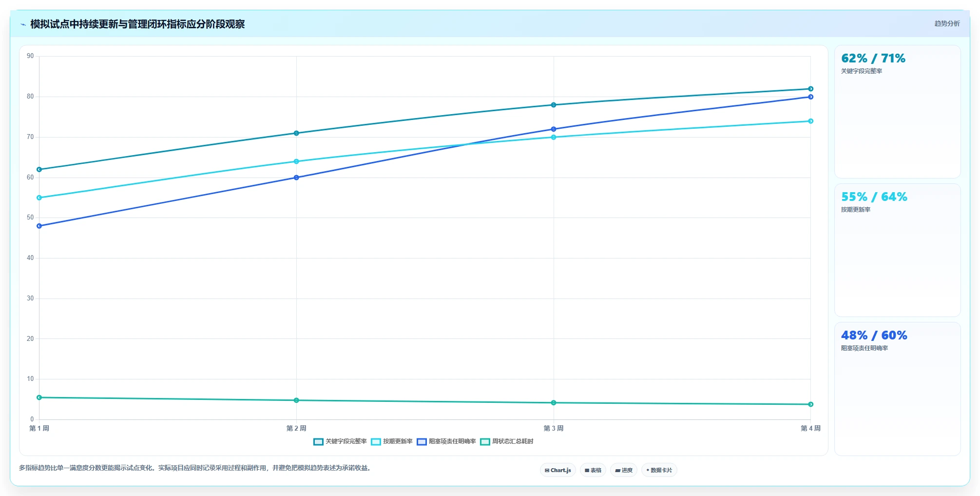The height and width of the screenshot is (496, 980).
Task: Click the 周状态汇总耗时 data point at 第 4 周
Action: point(811,404)
